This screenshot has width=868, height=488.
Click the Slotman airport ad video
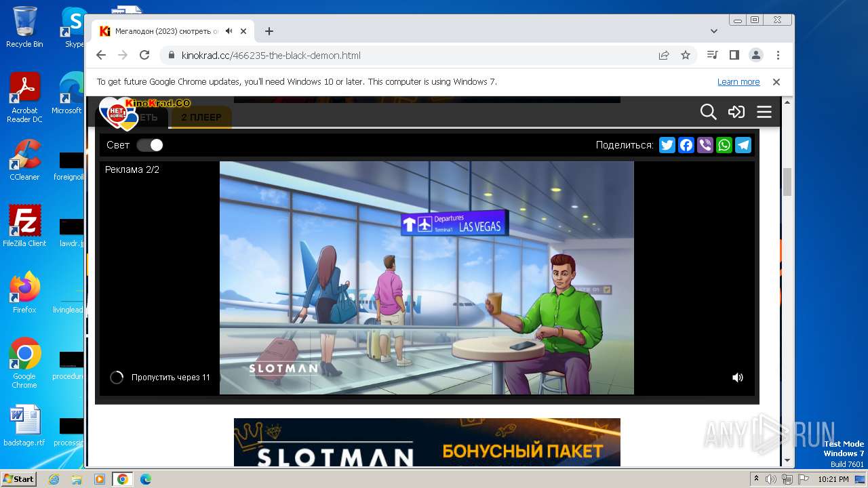tap(427, 278)
